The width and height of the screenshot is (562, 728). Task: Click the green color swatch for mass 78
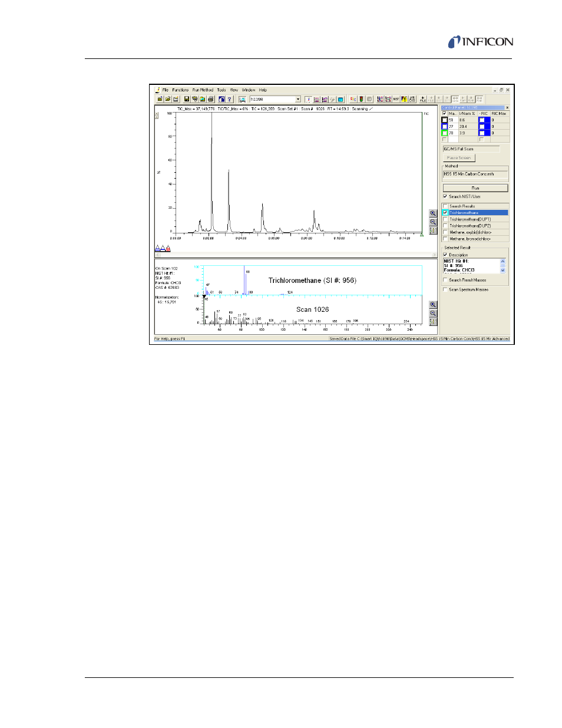tap(445, 133)
